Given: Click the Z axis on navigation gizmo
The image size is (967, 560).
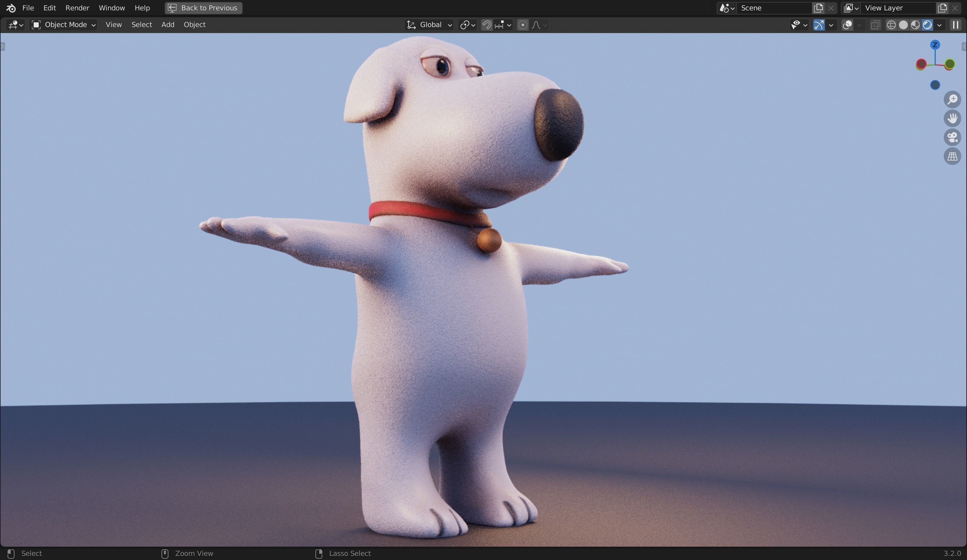Looking at the screenshot, I should click(x=935, y=45).
